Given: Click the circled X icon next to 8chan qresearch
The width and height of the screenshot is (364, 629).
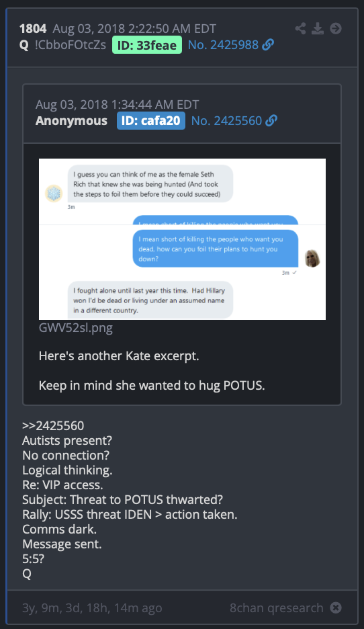Looking at the screenshot, I should pyautogui.click(x=336, y=607).
